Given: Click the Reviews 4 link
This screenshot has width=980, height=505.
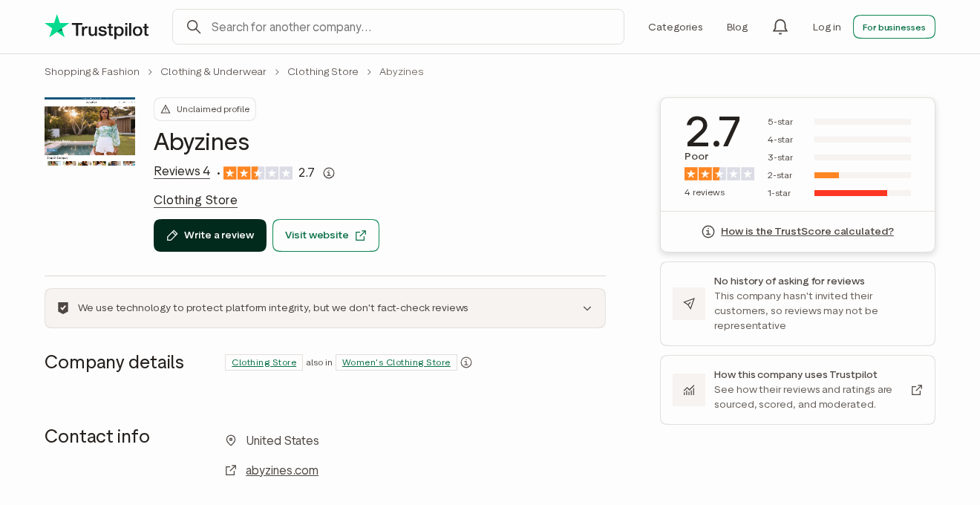Looking at the screenshot, I should (182, 172).
